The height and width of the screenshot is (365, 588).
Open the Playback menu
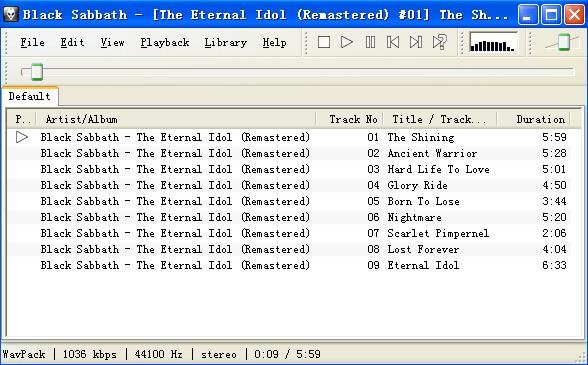[165, 42]
